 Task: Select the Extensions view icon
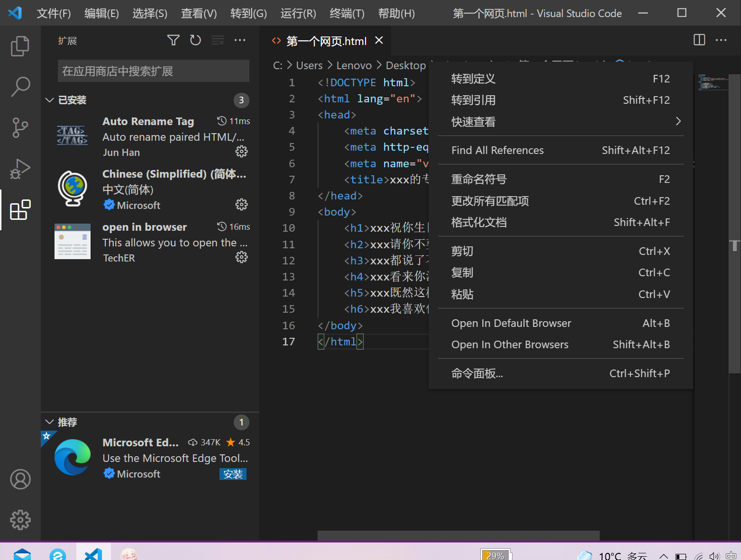[x=20, y=209]
